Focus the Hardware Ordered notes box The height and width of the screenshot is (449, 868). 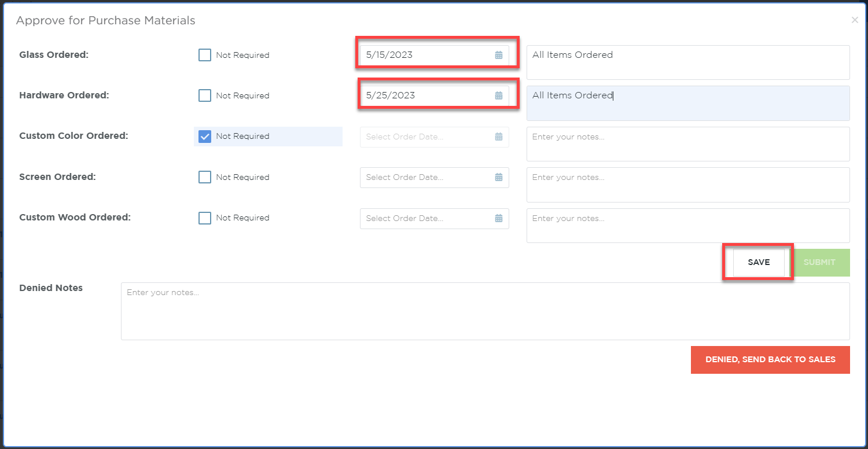pos(688,103)
